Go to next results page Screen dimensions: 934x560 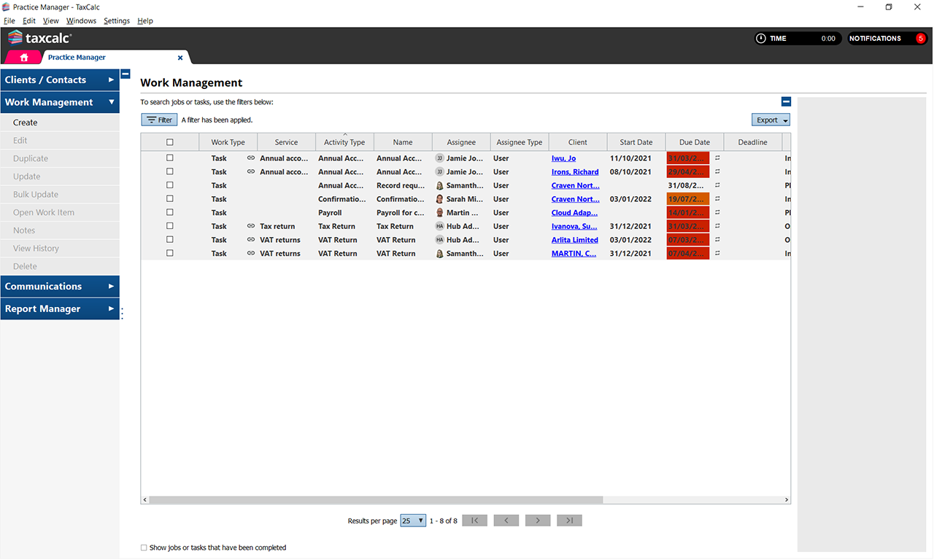point(538,521)
